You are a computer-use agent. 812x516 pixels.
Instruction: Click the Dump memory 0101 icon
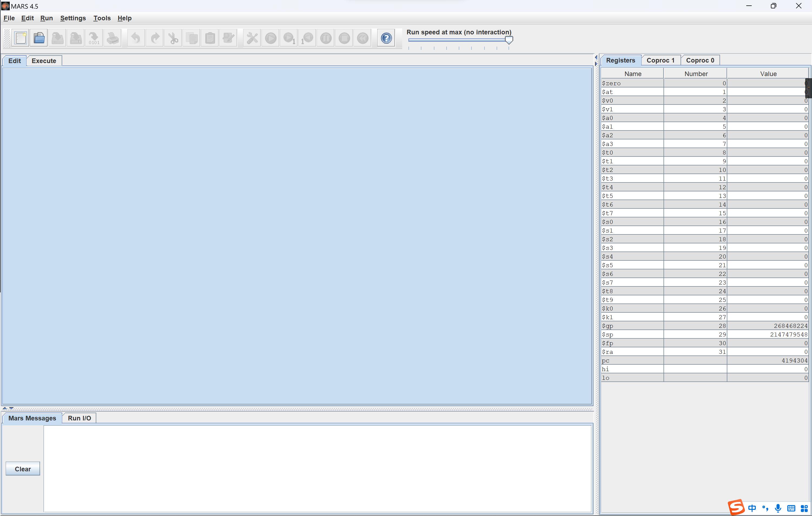click(x=94, y=38)
